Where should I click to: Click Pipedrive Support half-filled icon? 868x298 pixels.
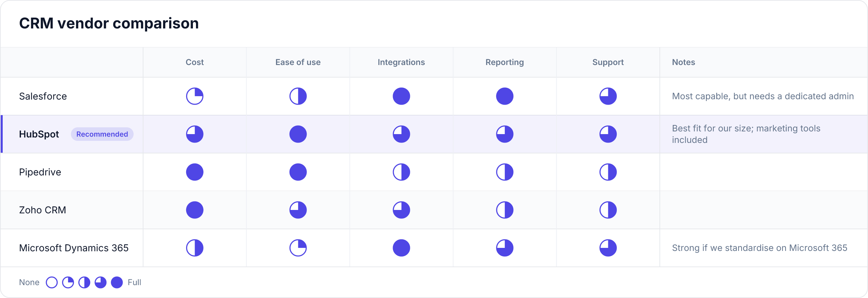click(x=608, y=172)
